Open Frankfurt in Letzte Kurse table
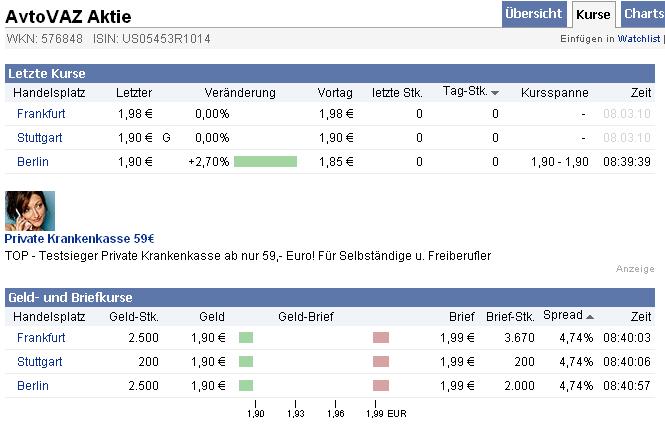665x430 pixels. (41, 114)
